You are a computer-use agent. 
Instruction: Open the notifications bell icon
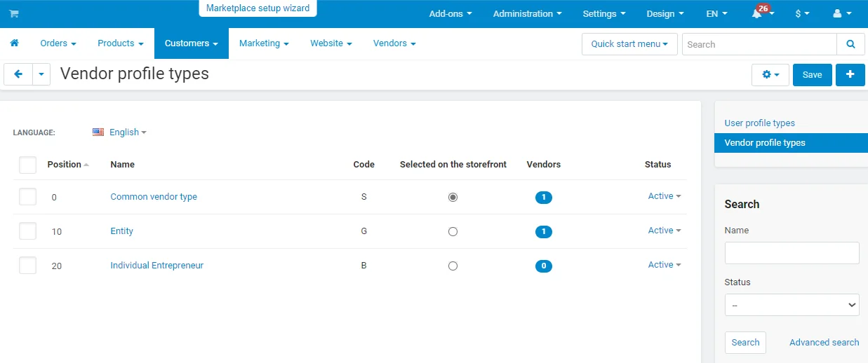click(757, 14)
